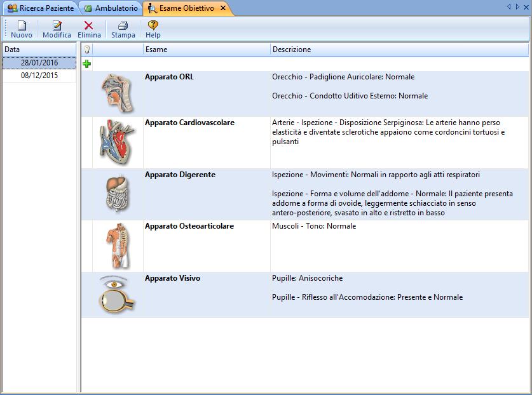Screen dimensions: 532x395
Task: Select the Apparato Digerente intestines image
Action: pos(118,194)
